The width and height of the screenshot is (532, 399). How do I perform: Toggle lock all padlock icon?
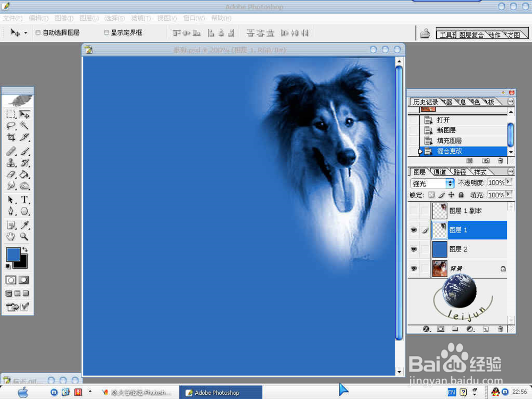(461, 195)
